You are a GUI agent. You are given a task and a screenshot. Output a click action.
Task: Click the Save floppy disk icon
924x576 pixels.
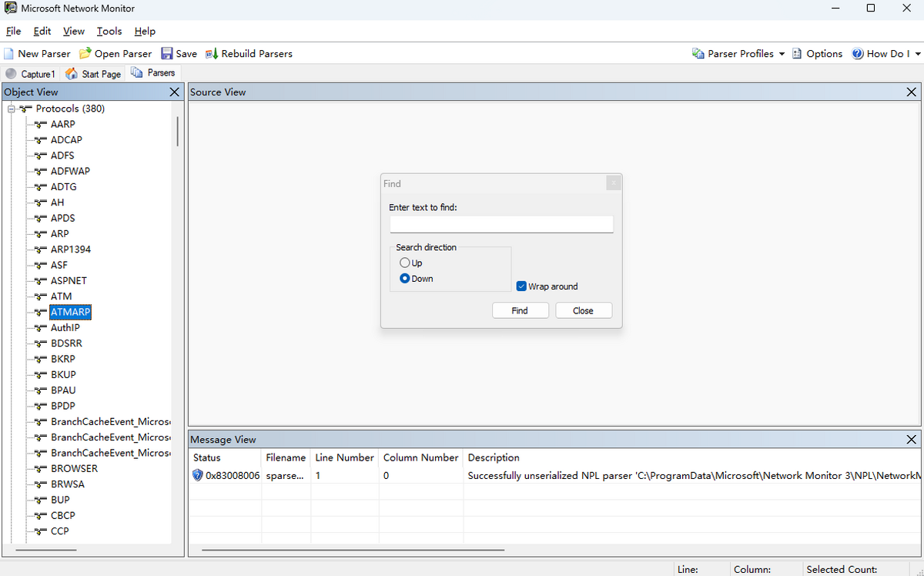click(x=167, y=54)
